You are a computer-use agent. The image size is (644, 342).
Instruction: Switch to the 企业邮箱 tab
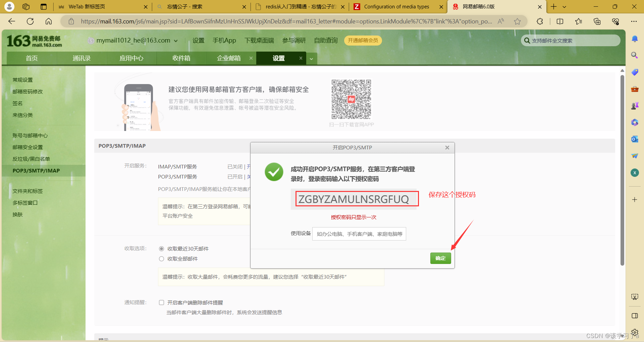229,58
